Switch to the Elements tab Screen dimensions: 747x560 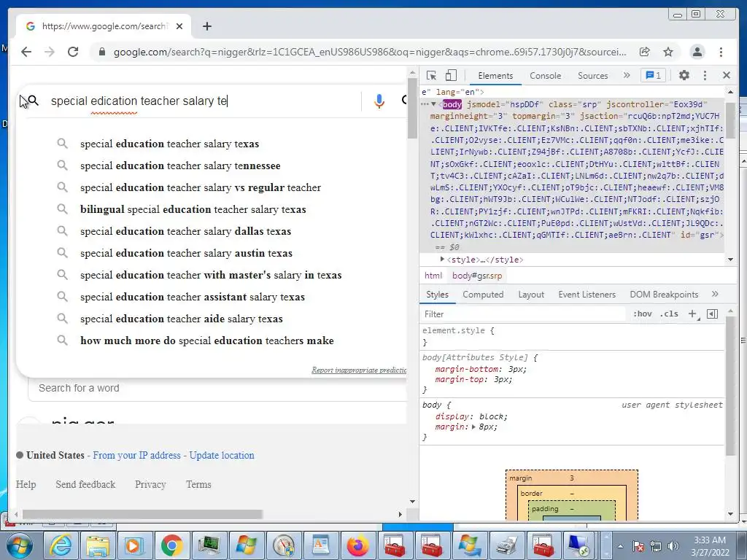click(x=495, y=76)
